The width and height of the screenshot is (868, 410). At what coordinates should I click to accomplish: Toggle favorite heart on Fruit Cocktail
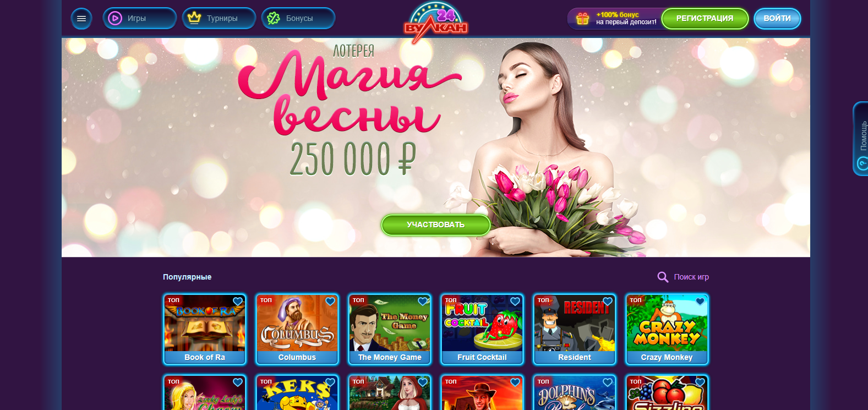click(x=515, y=301)
